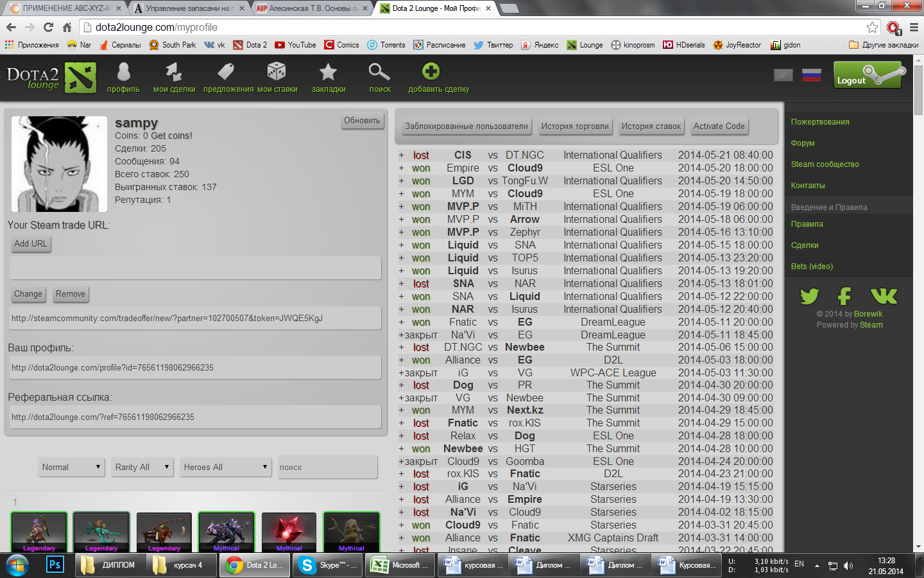Image resolution: width=924 pixels, height=578 pixels.
Task: Switch language with the Russian flag
Action: (x=812, y=75)
